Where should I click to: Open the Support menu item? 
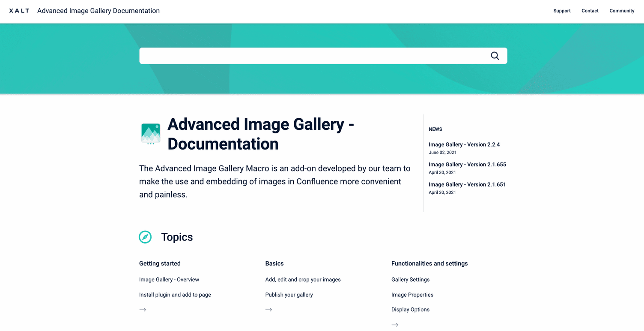[562, 11]
